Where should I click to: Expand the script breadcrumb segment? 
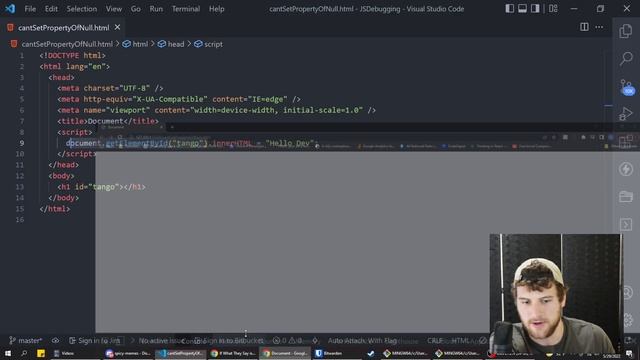(213, 44)
